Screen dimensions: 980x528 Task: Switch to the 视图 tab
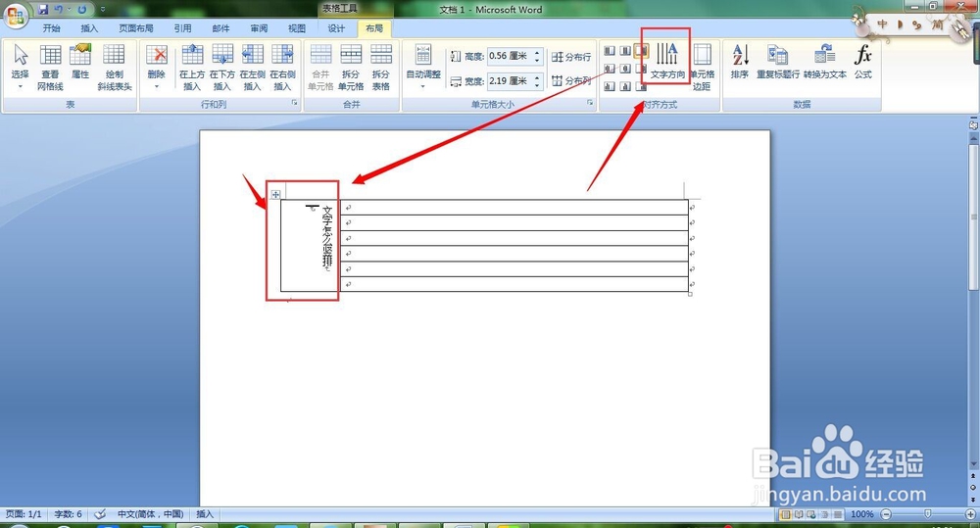[297, 28]
